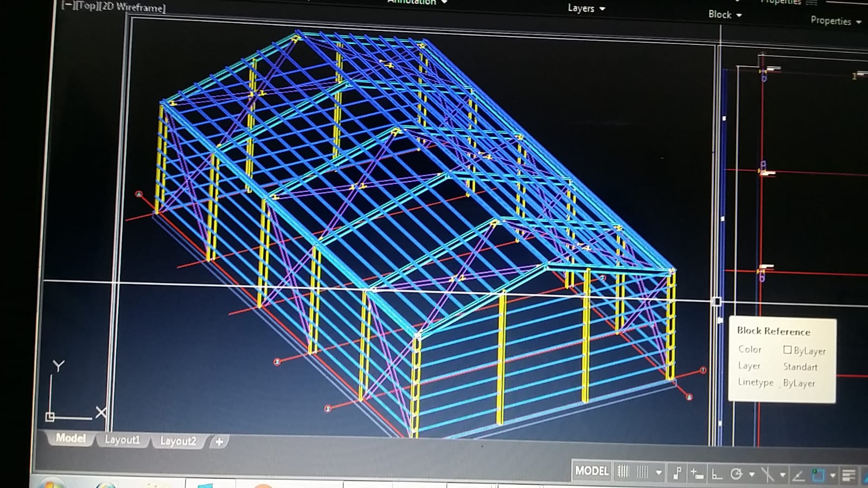Toggle object snap tracking angle icon

pos(798,476)
